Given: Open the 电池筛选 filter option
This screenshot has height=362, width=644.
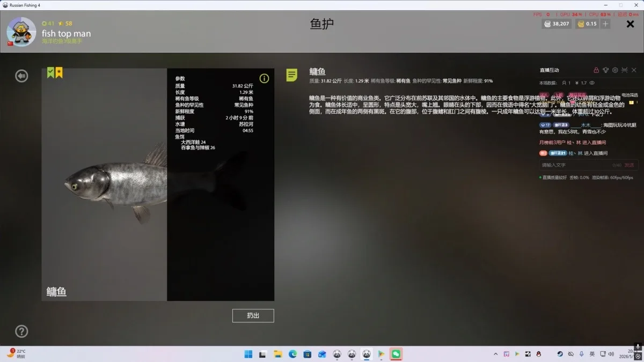Looking at the screenshot, I should click(630, 95).
